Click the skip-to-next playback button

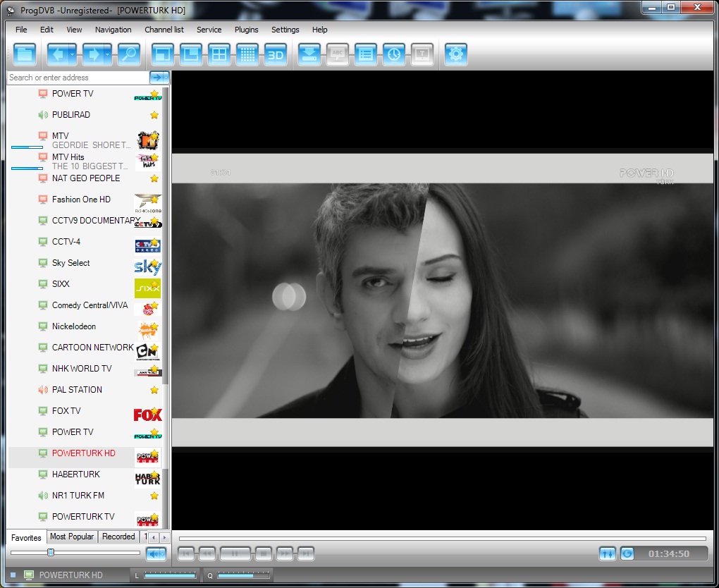click(306, 553)
